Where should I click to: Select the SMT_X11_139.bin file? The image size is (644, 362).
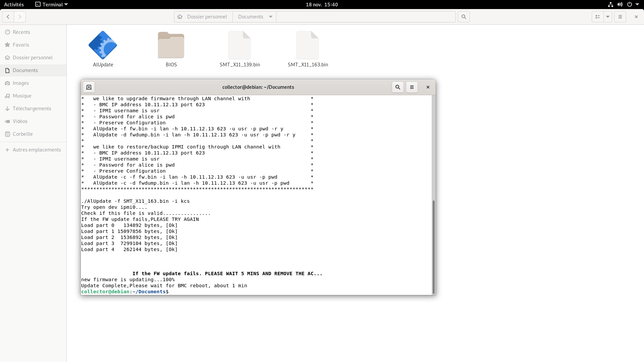[x=239, y=45]
